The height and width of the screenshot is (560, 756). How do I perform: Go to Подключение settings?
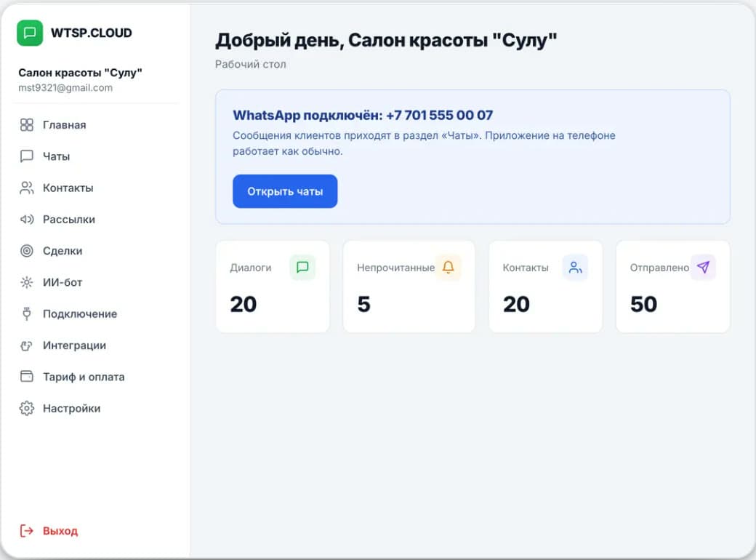[x=80, y=314]
